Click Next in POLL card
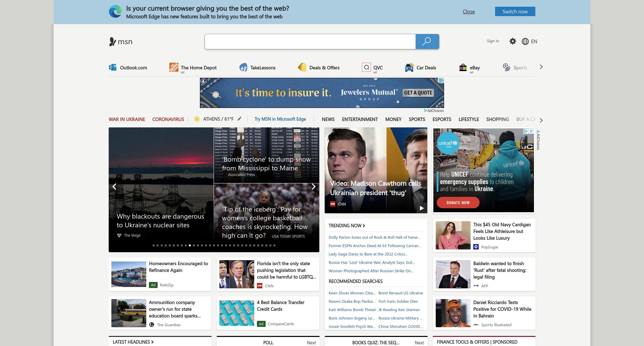The image size is (644, 346). tap(311, 343)
